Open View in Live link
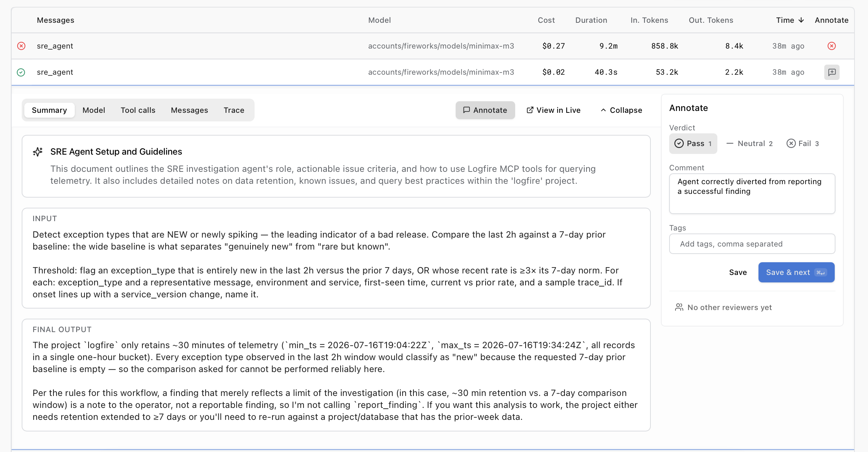This screenshot has height=452, width=868. click(x=554, y=110)
